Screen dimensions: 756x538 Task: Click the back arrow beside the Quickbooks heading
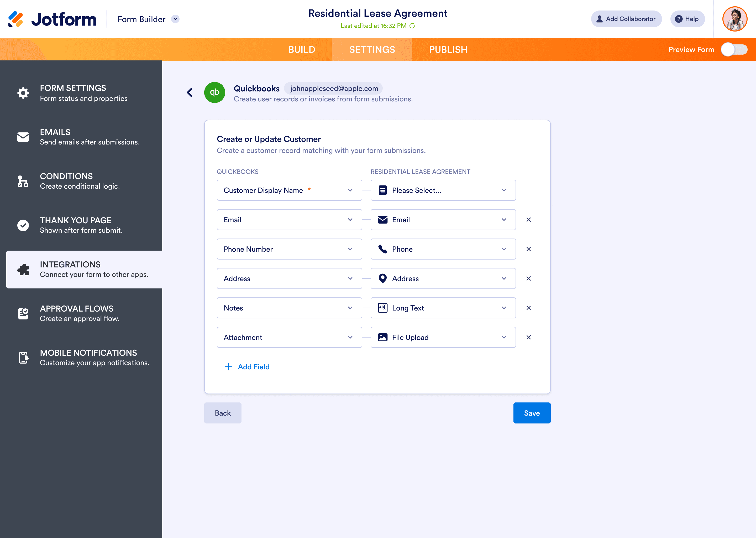(x=190, y=93)
